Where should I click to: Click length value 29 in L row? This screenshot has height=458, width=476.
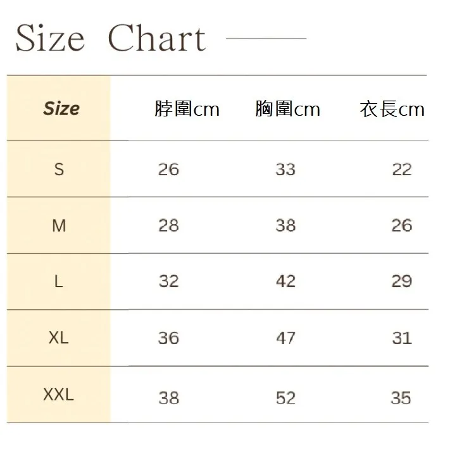[401, 282]
